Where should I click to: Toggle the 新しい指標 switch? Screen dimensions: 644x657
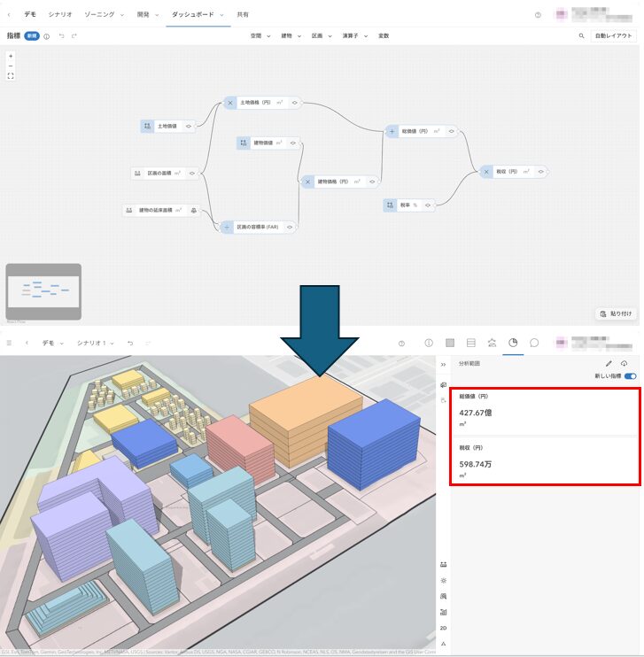point(630,376)
